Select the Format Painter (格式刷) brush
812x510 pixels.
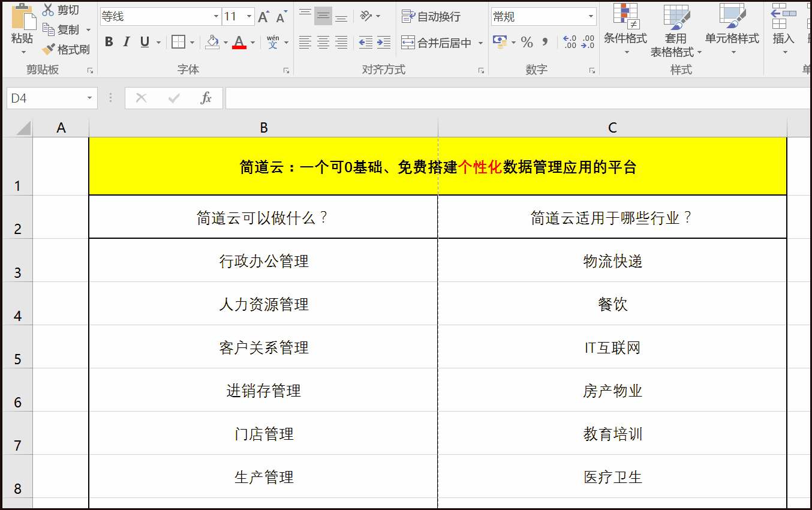point(48,49)
